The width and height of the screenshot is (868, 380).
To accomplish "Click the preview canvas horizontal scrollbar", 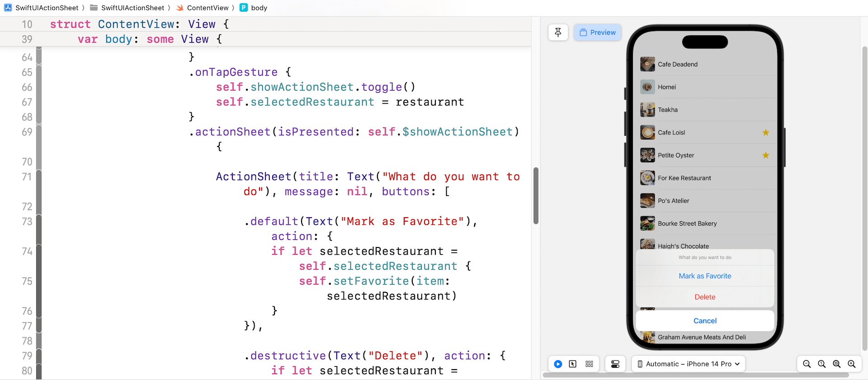I will click(x=696, y=375).
